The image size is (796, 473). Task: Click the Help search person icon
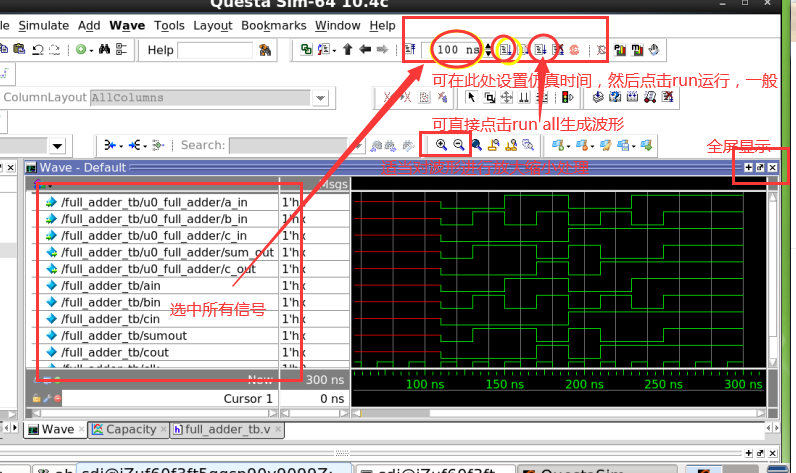click(264, 50)
